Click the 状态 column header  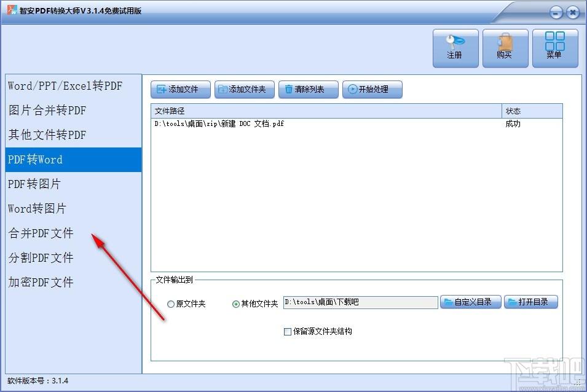coord(532,111)
